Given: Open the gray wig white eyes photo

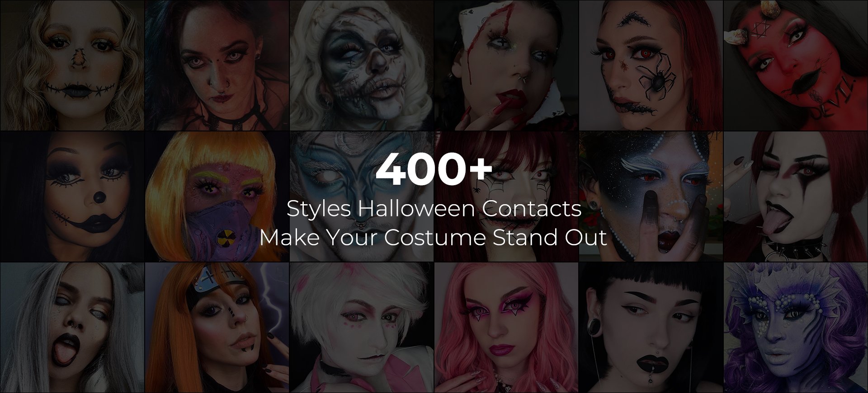Looking at the screenshot, I should click(x=72, y=328).
